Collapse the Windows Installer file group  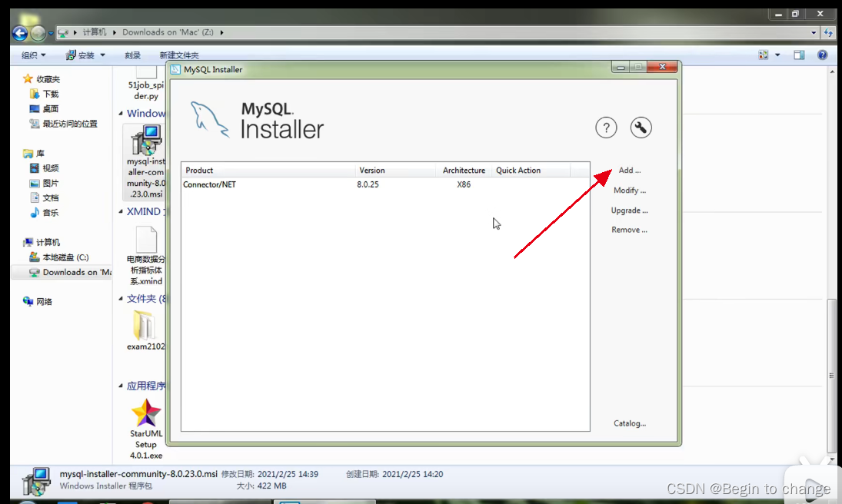tap(120, 113)
